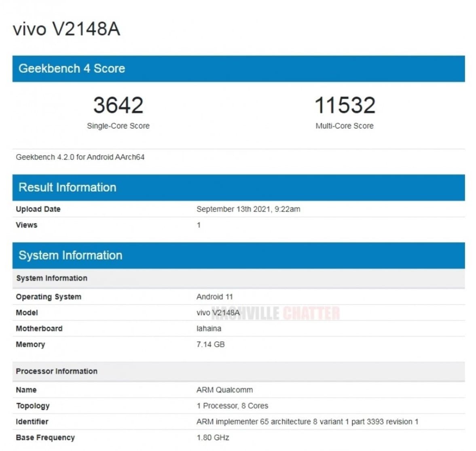Click the 1.80 GHz base frequency value

(213, 438)
